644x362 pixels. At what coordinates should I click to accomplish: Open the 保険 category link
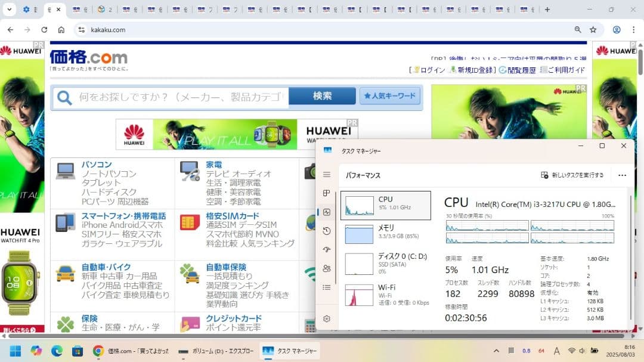coord(89,318)
